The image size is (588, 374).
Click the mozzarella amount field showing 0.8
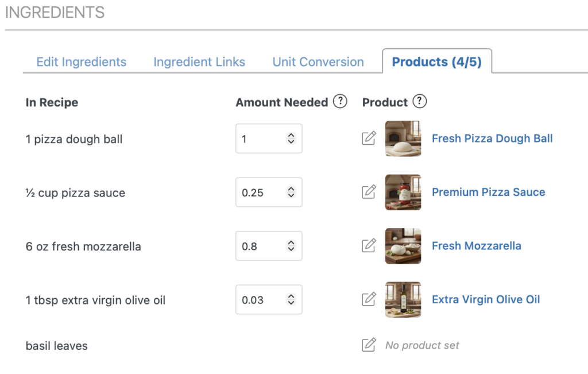click(260, 246)
